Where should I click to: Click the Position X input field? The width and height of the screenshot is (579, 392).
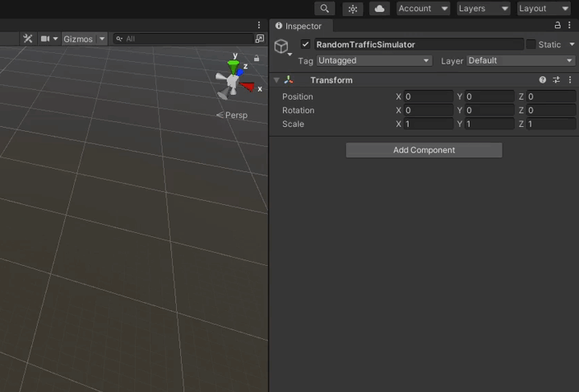click(x=428, y=97)
